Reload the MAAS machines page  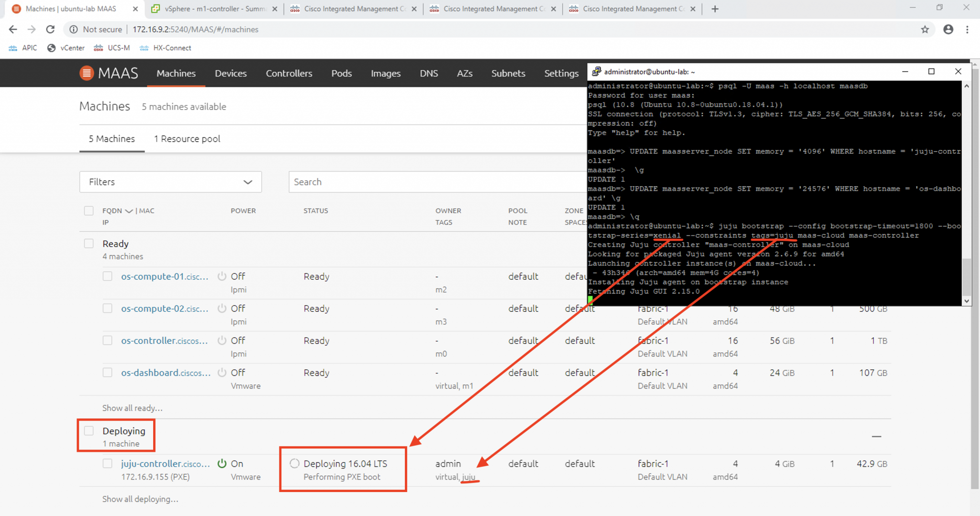coord(50,29)
